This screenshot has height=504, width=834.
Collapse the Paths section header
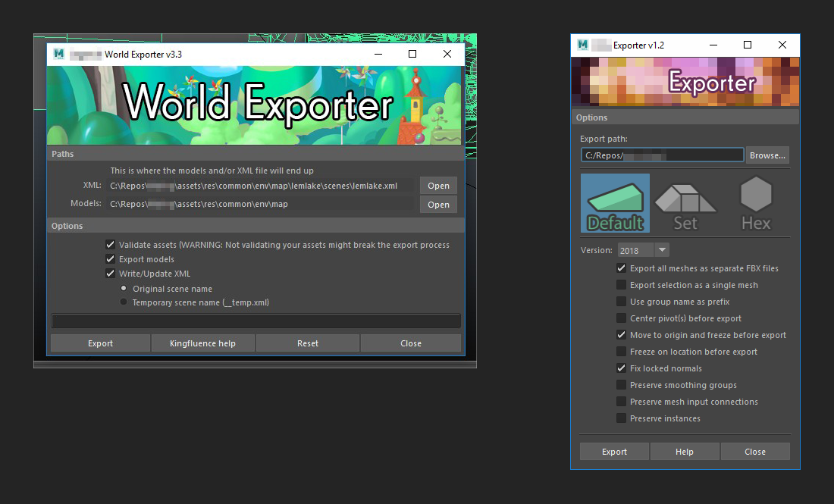(255, 154)
